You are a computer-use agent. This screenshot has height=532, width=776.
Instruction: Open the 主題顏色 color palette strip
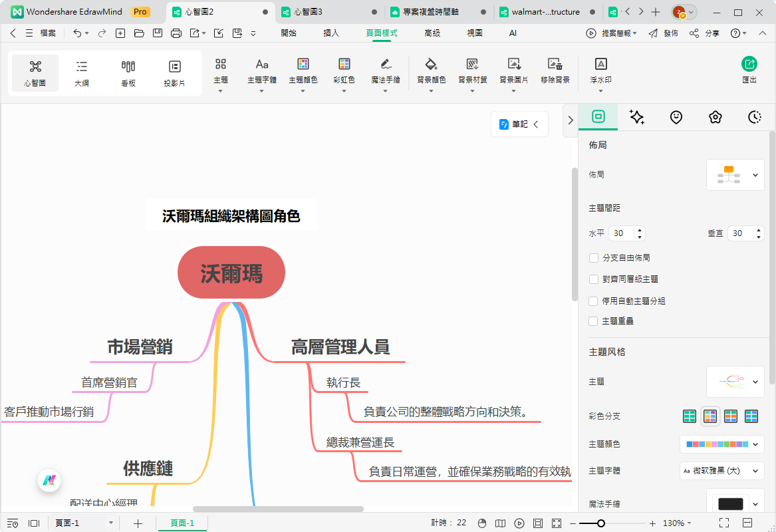[x=721, y=444]
